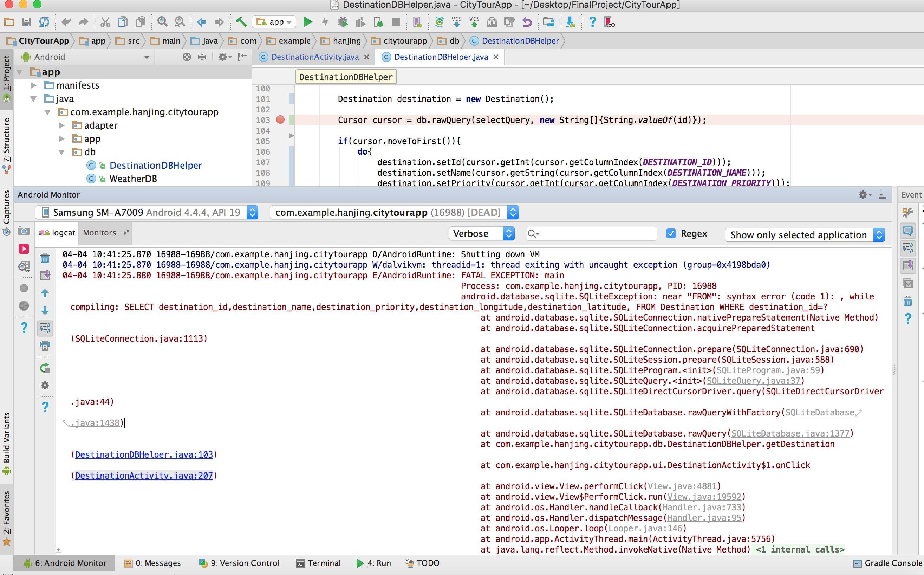The image size is (924, 575).
Task: Navigate back using the left arrow toolbar icon
Action: pyautogui.click(x=202, y=22)
